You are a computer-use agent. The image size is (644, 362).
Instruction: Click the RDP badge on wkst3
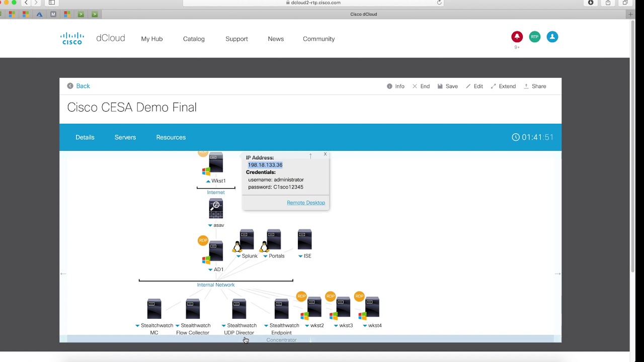tap(330, 296)
